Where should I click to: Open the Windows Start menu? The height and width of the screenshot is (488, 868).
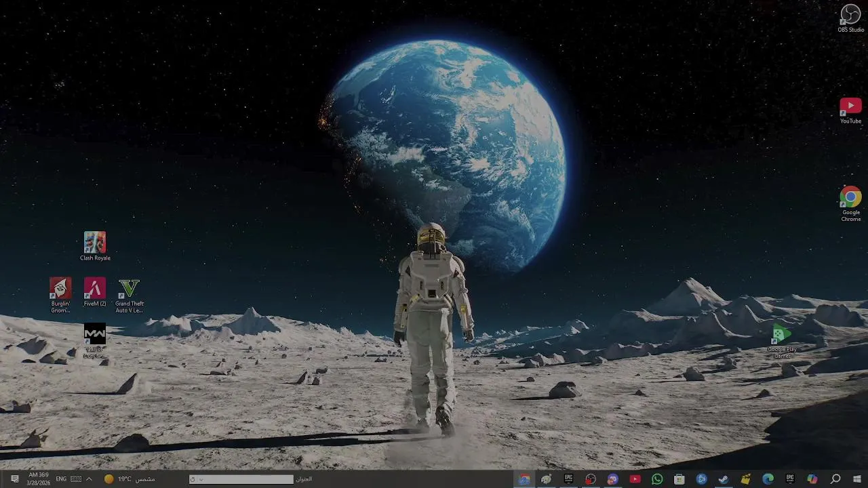coord(857,479)
